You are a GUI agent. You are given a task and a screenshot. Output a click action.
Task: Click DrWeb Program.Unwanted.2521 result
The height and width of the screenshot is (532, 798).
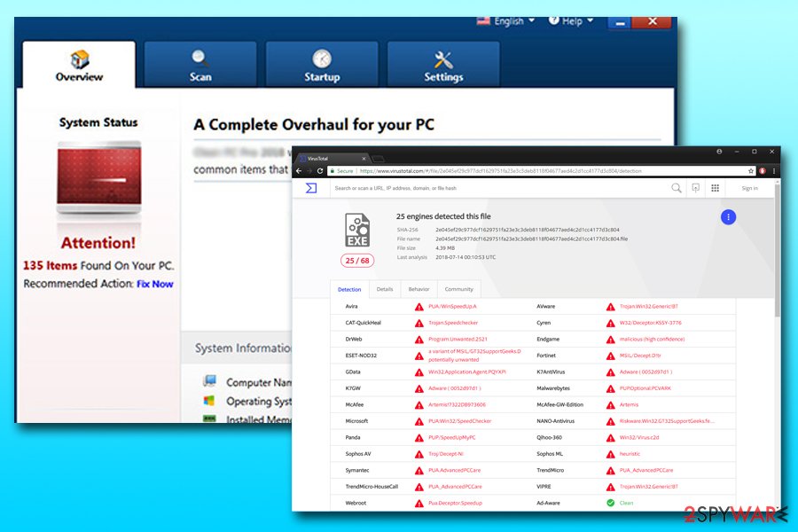click(458, 339)
